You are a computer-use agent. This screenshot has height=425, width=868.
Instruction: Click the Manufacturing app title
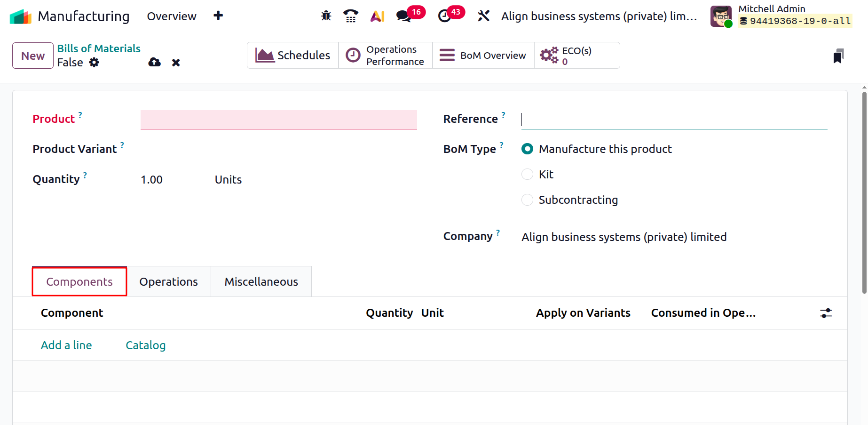(83, 16)
